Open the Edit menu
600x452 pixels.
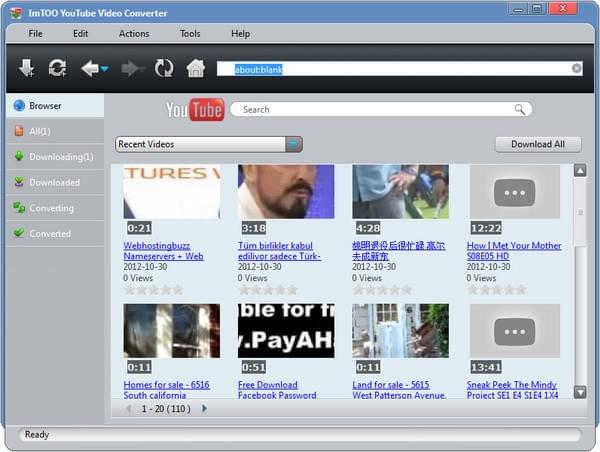click(x=80, y=34)
